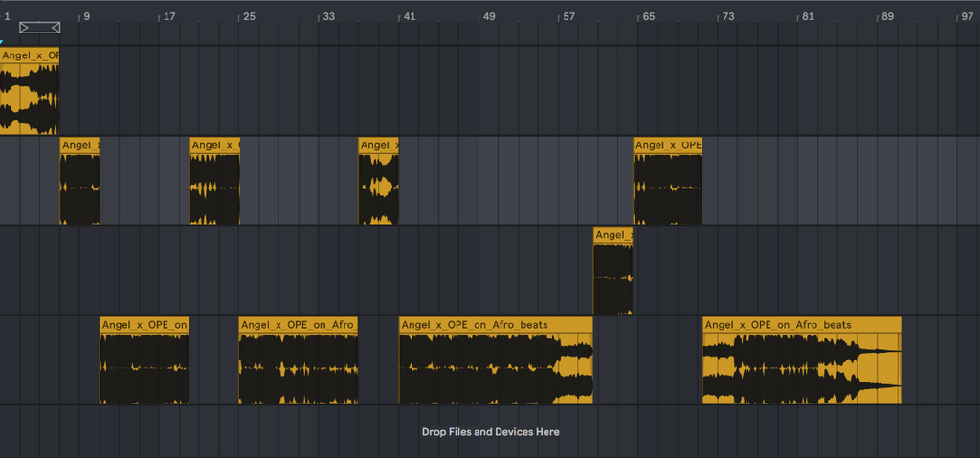Click bar 17 marker in ruler
The height and width of the screenshot is (458, 980).
point(169,17)
